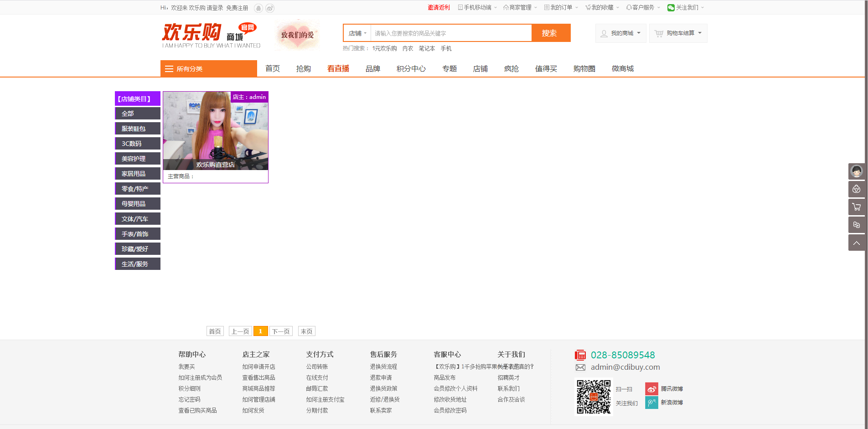Go to the 首页 nav tab
This screenshot has width=868, height=429.
point(273,69)
